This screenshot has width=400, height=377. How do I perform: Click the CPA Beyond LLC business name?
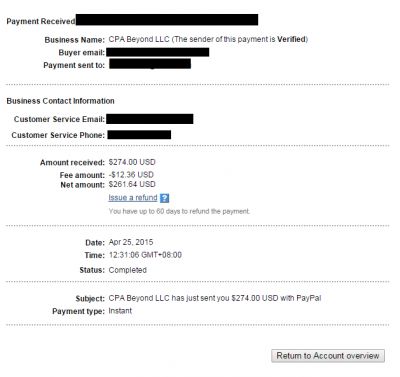[139, 39]
